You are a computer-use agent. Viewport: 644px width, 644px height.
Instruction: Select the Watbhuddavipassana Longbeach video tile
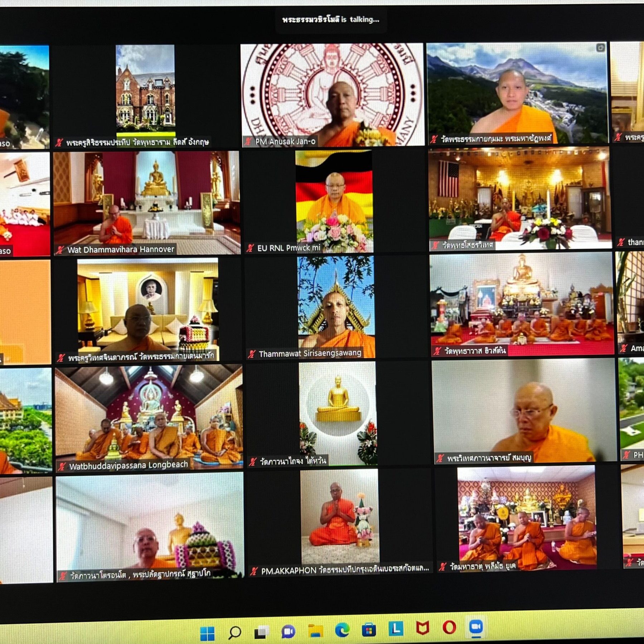(149, 417)
